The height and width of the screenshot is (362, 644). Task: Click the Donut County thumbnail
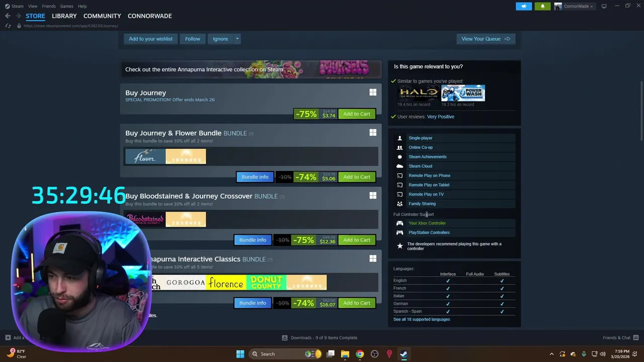(266, 282)
